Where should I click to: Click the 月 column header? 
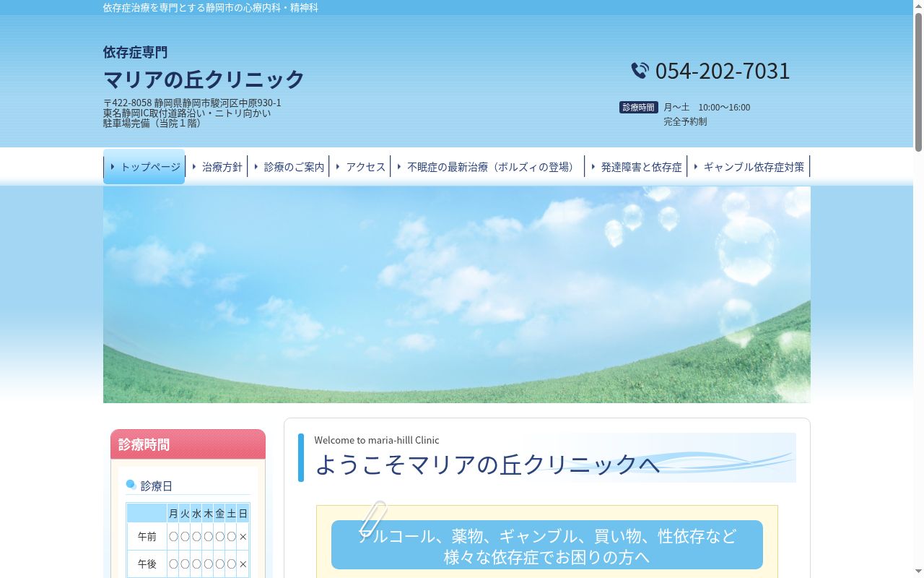tap(173, 514)
